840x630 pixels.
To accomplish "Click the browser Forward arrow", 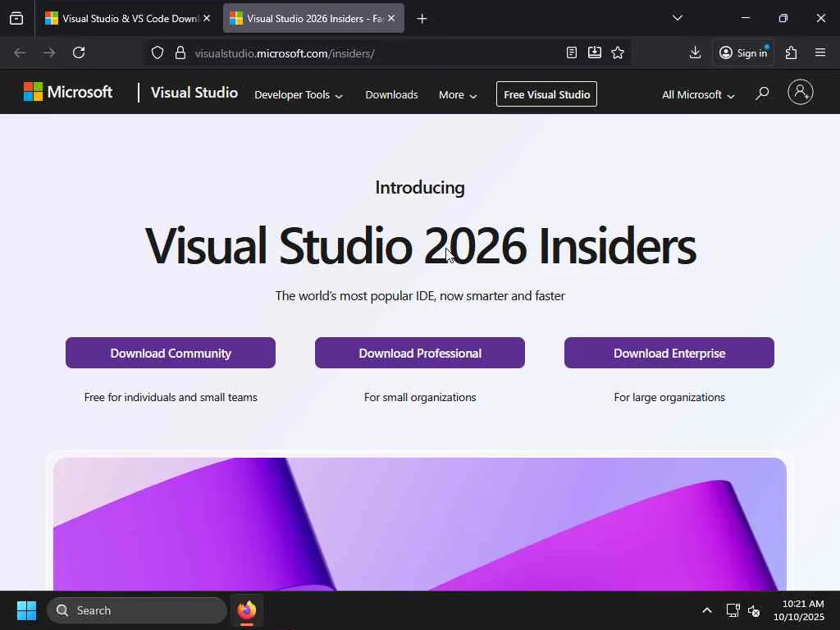I will pos(49,52).
